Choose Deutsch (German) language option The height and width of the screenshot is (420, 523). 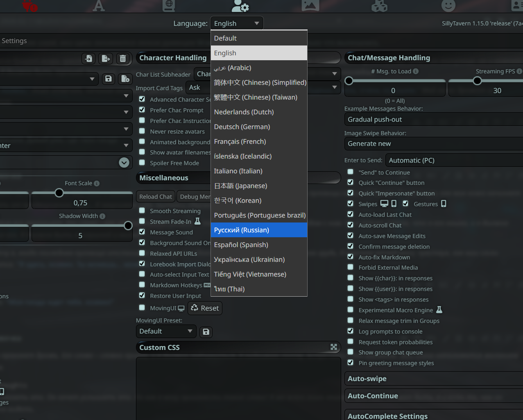[x=259, y=127]
